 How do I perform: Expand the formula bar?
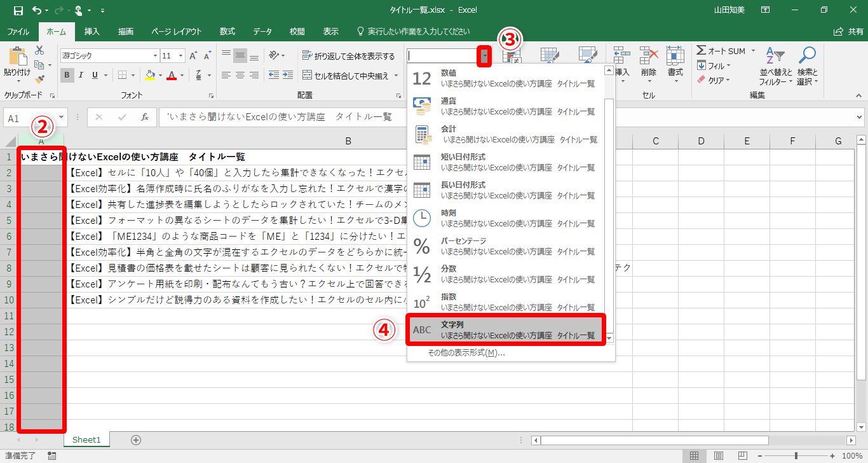860,117
